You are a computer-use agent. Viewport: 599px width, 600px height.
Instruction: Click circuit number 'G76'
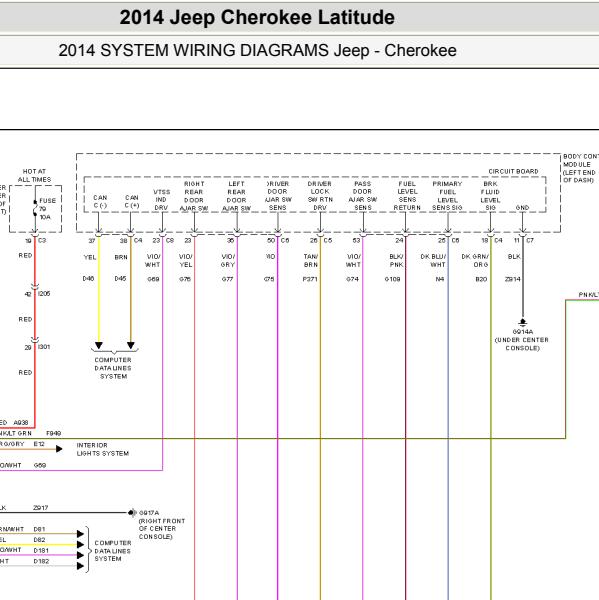tap(185, 279)
